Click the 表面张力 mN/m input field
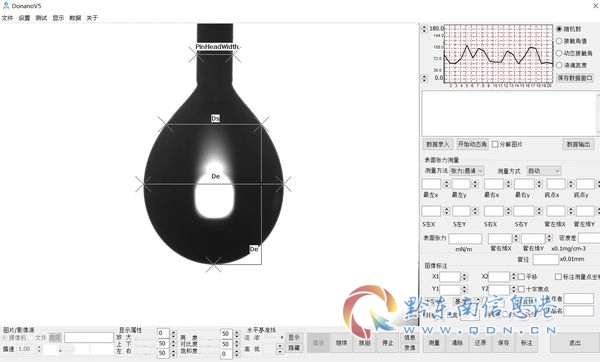This screenshot has height=362, width=600. (465, 238)
